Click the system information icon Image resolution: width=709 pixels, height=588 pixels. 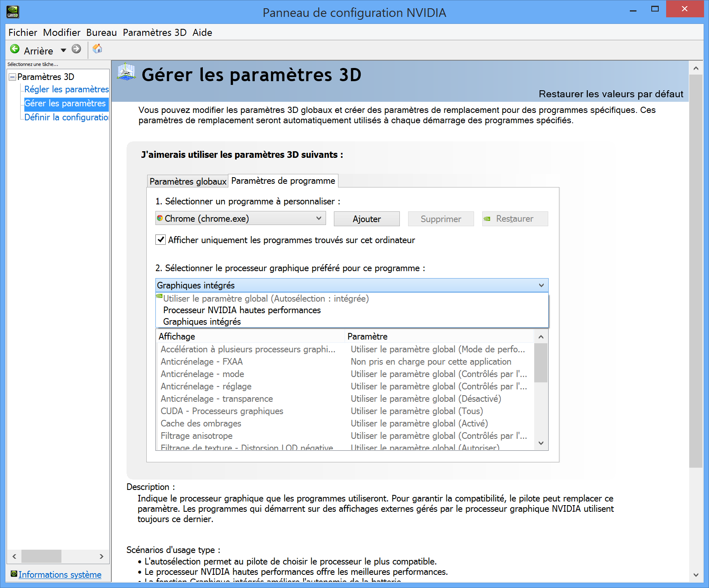click(x=14, y=574)
